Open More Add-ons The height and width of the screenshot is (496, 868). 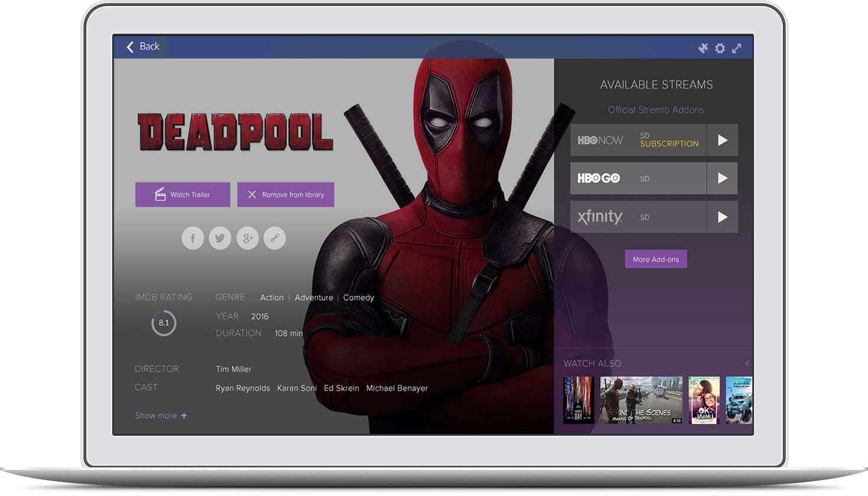656,259
